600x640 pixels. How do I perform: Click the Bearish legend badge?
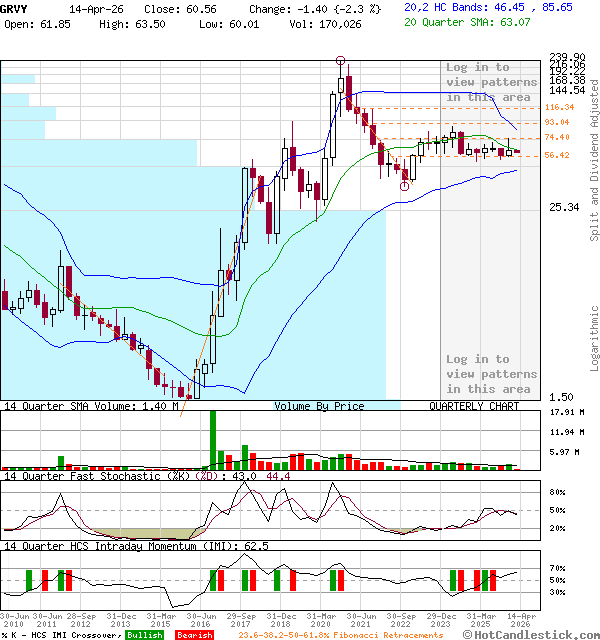coord(192,634)
